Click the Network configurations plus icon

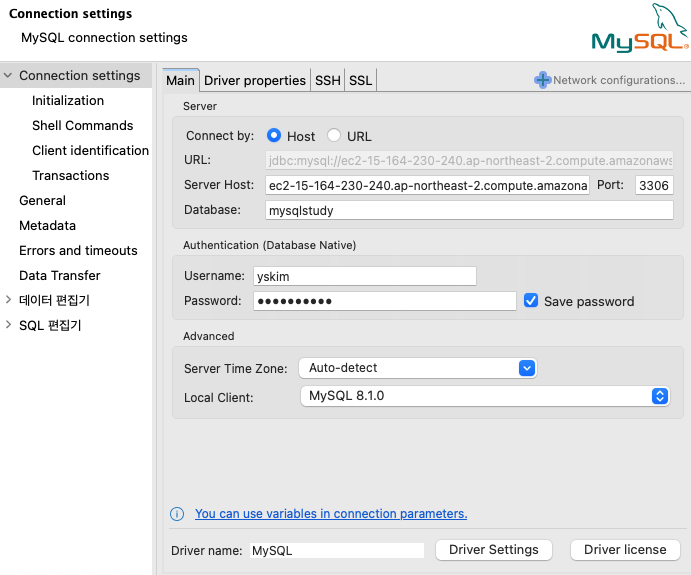543,80
